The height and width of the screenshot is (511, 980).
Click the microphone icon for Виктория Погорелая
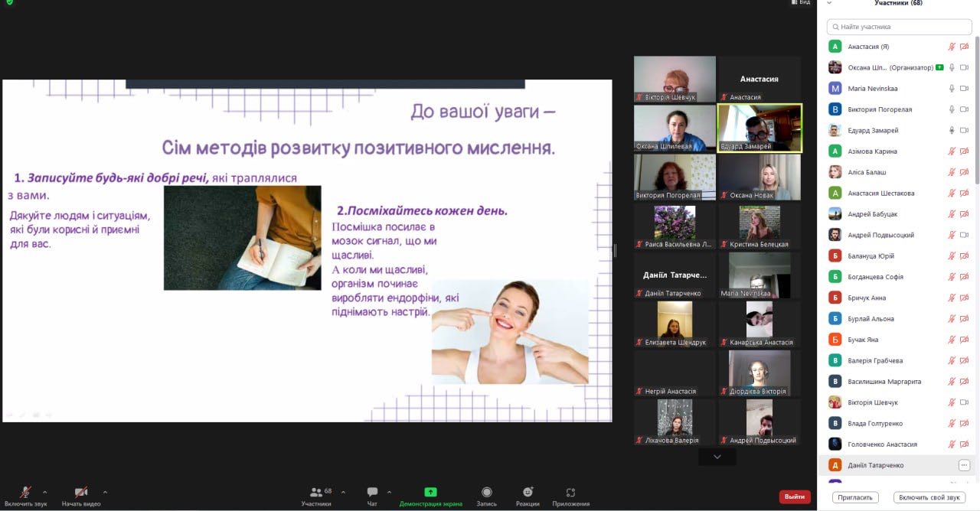tap(952, 109)
